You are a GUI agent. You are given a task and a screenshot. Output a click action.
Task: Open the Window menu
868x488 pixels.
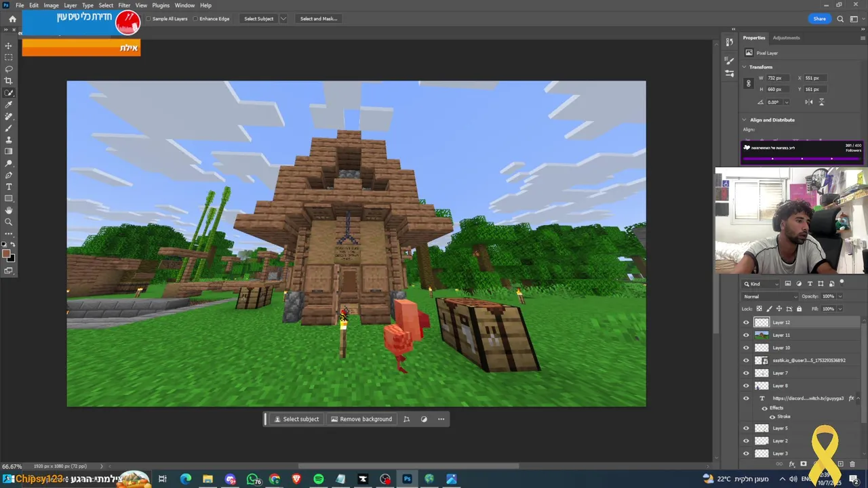coord(184,5)
